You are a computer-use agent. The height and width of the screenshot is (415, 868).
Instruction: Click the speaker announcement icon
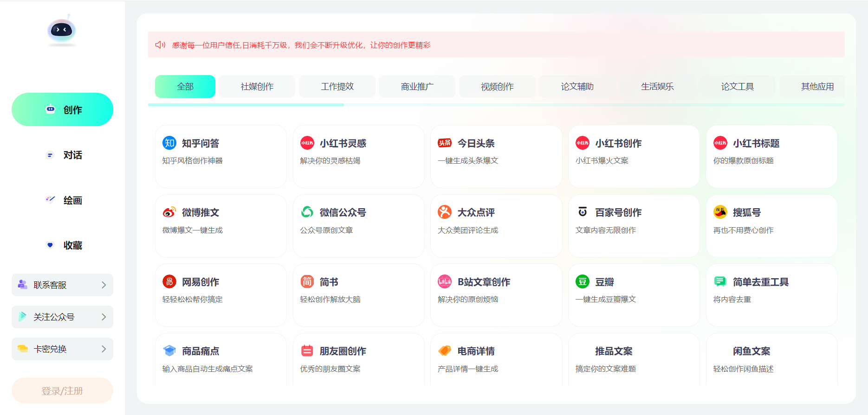click(x=160, y=45)
